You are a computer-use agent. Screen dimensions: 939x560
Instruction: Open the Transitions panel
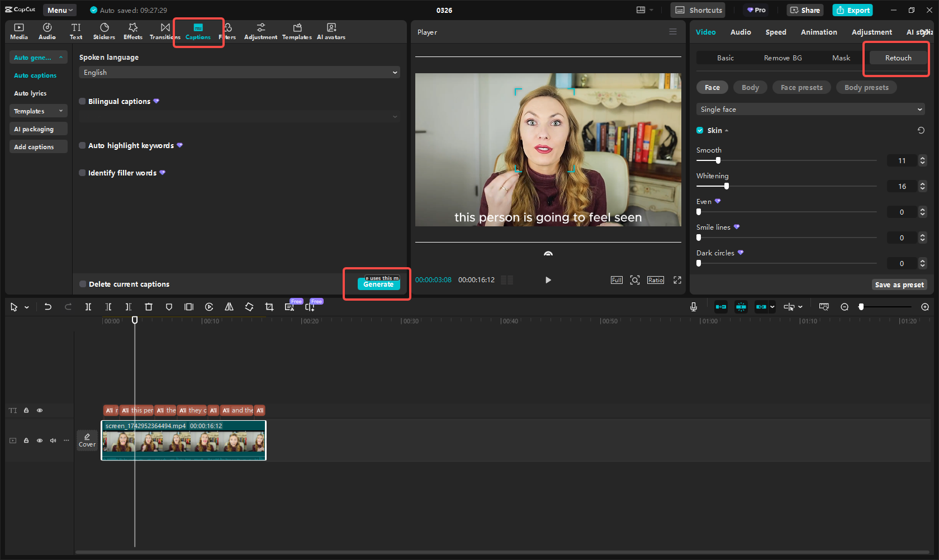(x=164, y=31)
